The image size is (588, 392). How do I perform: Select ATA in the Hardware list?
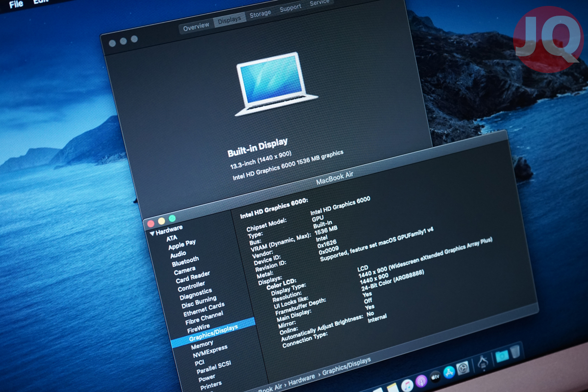171,238
